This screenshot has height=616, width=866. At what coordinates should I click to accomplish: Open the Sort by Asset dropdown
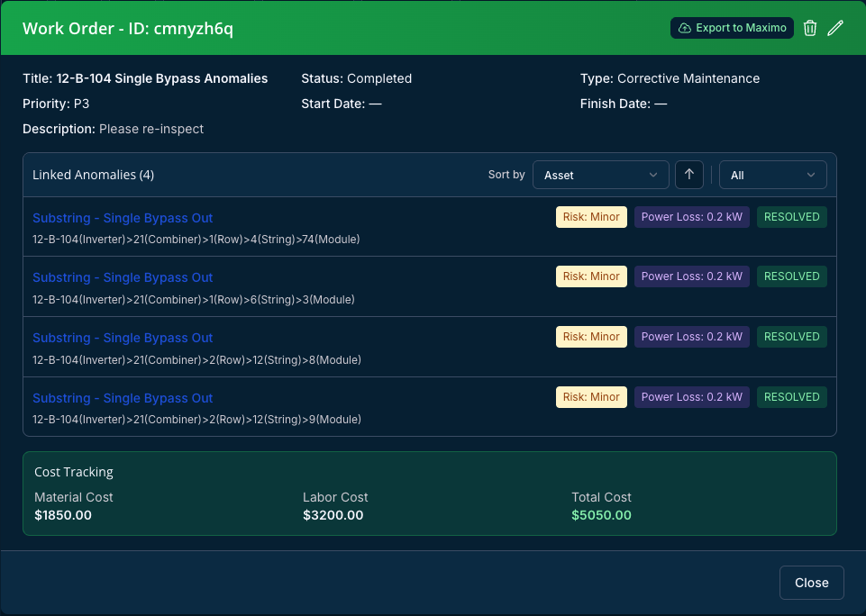[600, 175]
